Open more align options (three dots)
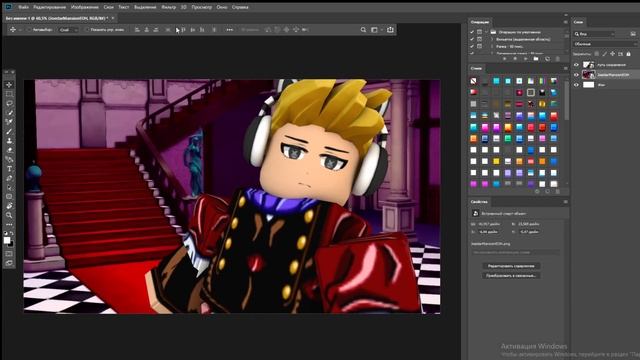Image resolution: width=640 pixels, height=360 pixels. 230,30
